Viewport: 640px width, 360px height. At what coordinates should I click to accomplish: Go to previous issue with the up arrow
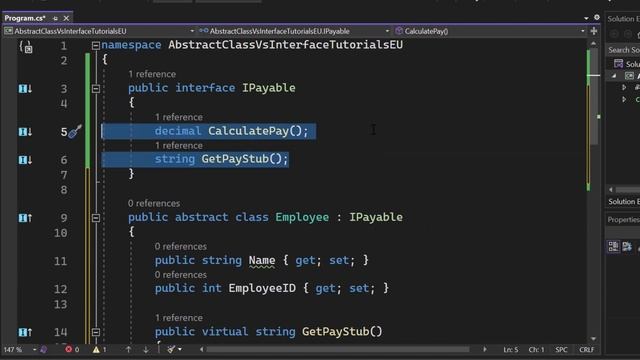click(128, 350)
